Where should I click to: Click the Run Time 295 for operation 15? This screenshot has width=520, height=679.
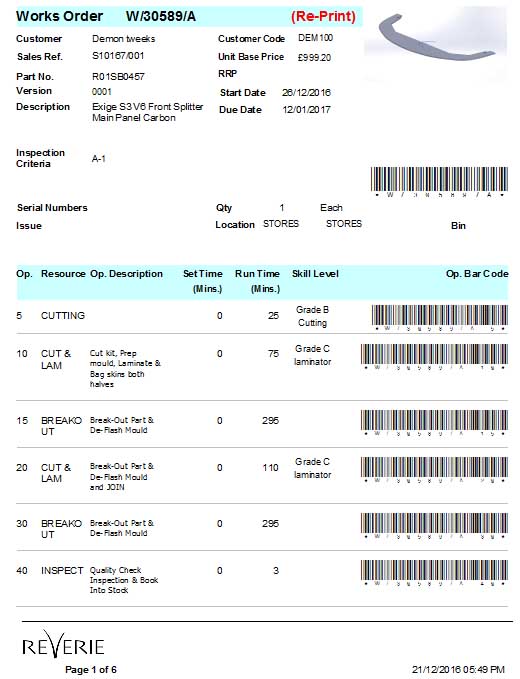pos(270,420)
